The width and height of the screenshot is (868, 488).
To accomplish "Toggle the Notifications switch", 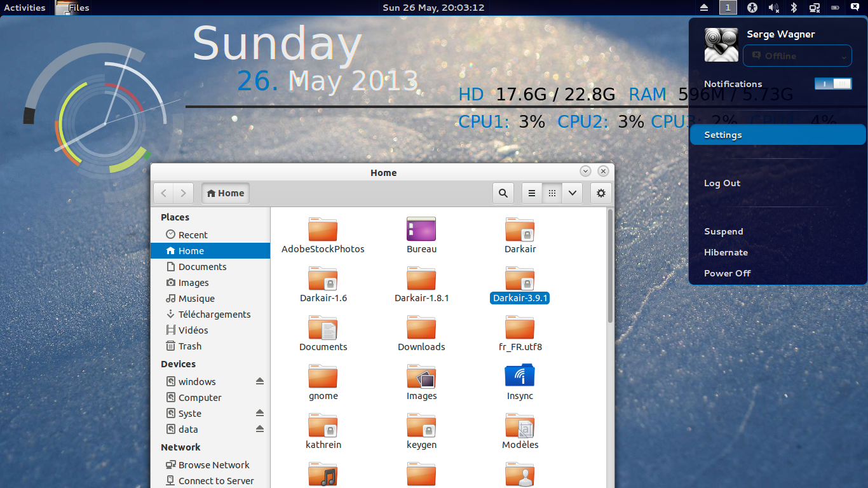I will coord(833,83).
